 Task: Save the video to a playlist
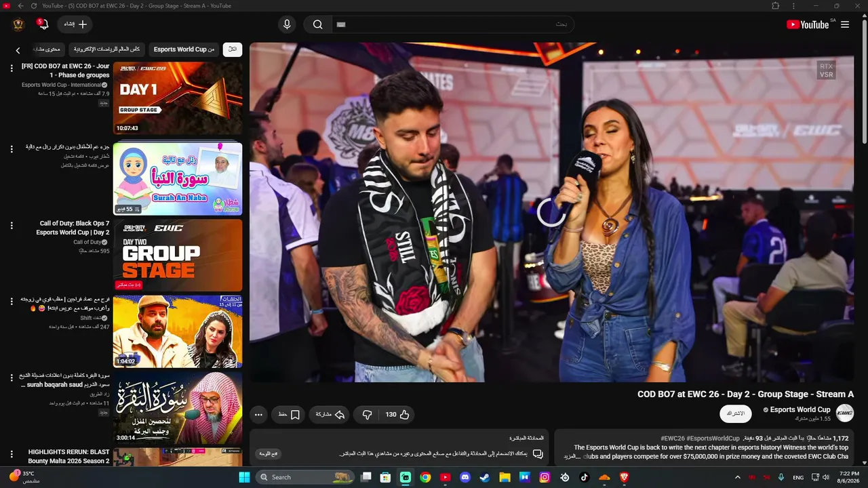coord(289,415)
